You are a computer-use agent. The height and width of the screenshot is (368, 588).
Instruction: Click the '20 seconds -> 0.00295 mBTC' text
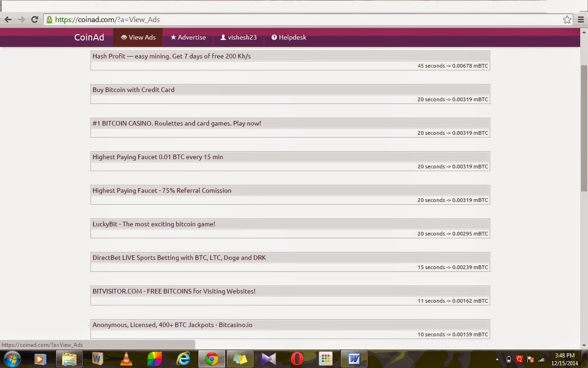[x=452, y=234]
